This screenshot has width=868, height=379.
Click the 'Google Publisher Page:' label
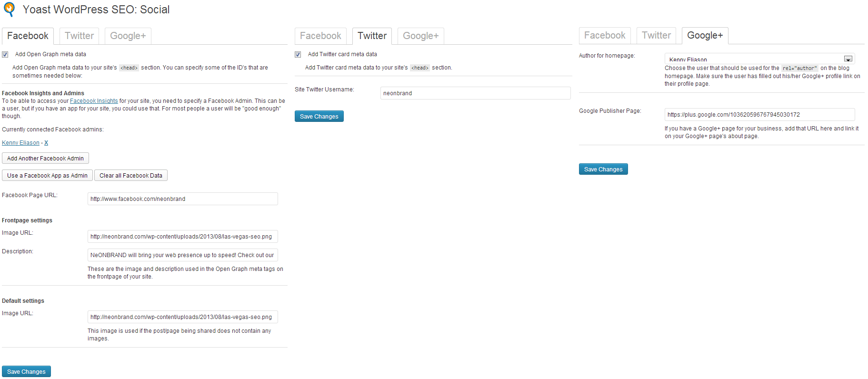click(x=610, y=111)
